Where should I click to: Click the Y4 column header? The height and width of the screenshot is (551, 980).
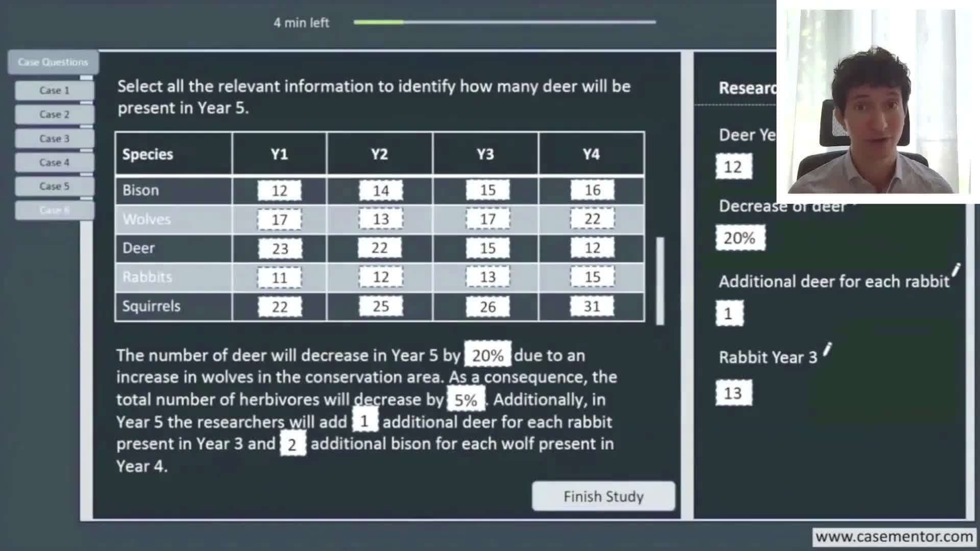pos(591,154)
